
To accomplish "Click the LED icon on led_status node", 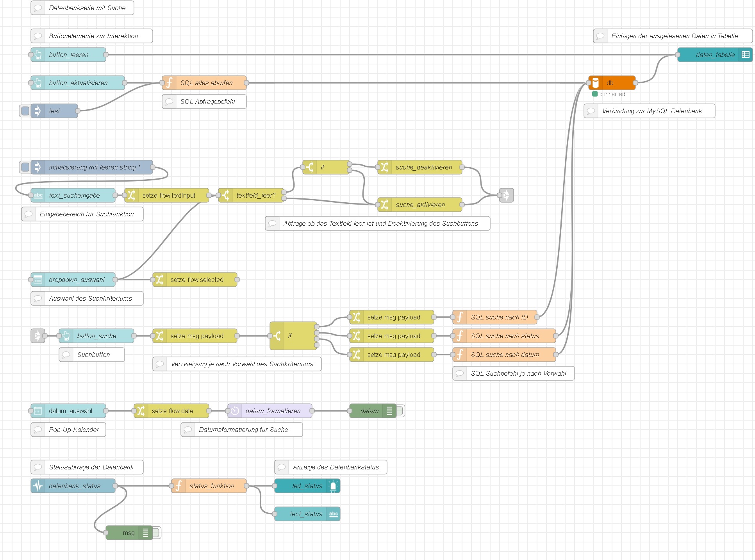I will click(333, 486).
